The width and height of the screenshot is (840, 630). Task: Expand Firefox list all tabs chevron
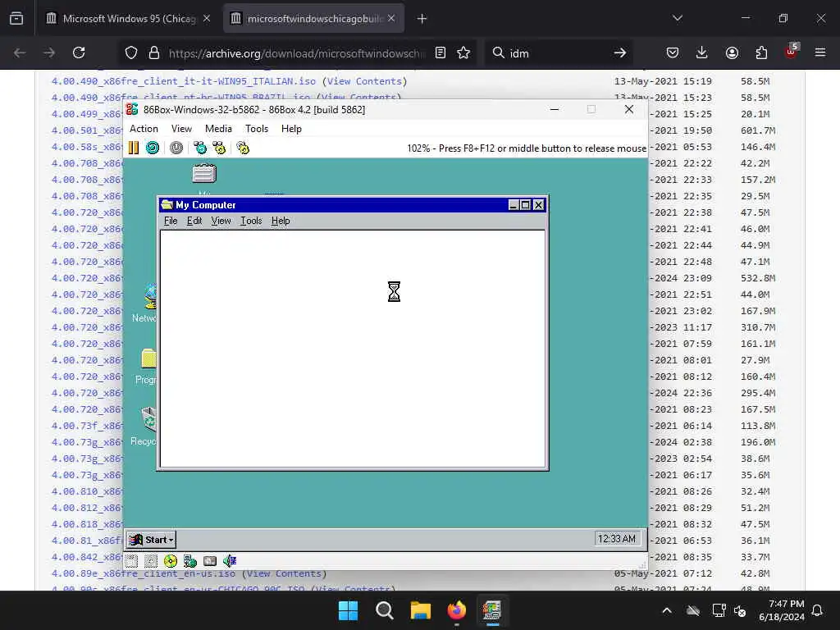point(677,18)
